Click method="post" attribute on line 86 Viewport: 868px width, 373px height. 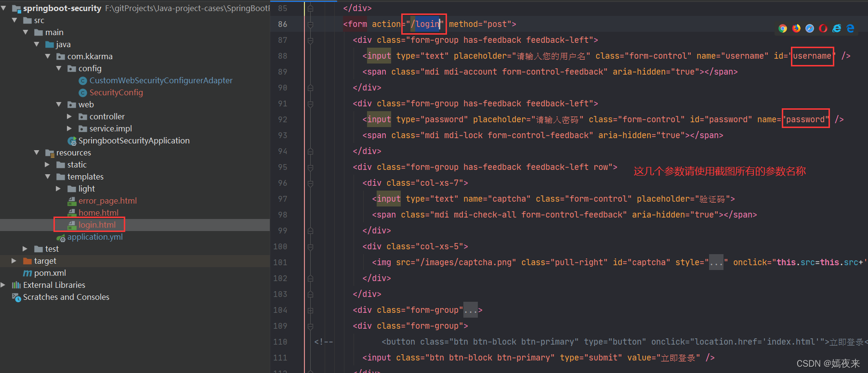(480, 24)
